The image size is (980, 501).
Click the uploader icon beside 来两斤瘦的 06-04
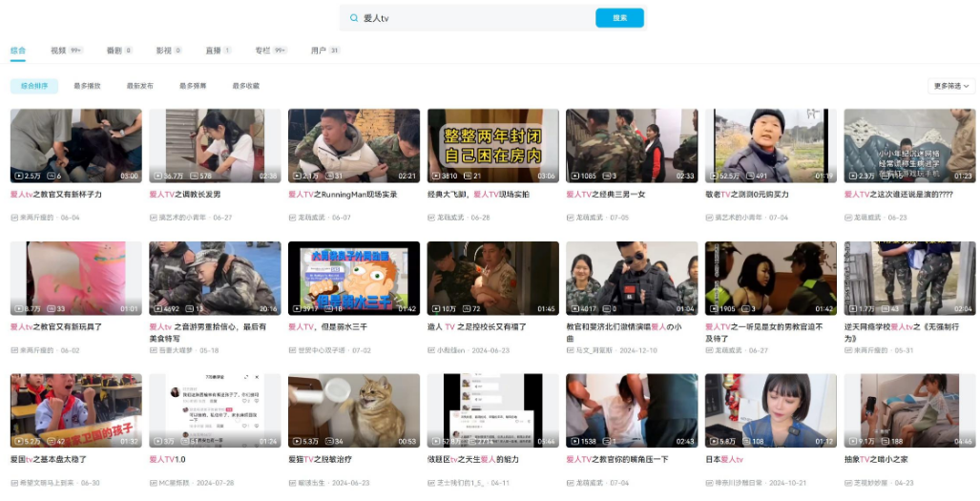pos(14,218)
